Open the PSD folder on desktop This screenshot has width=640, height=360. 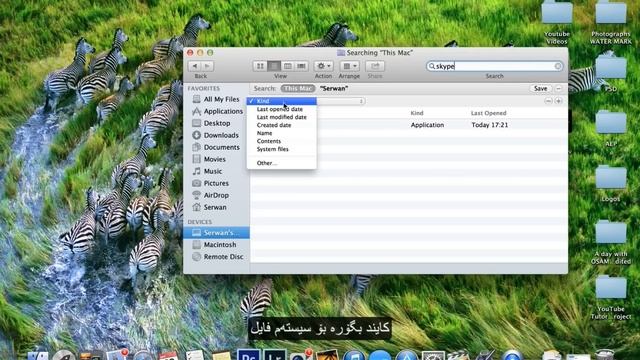[611, 73]
